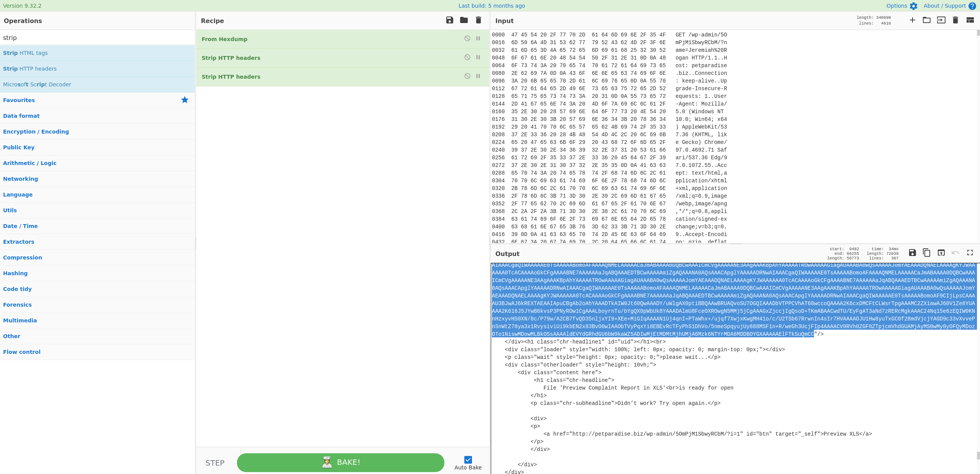
Task: Click the Input panel title
Action: (x=504, y=21)
